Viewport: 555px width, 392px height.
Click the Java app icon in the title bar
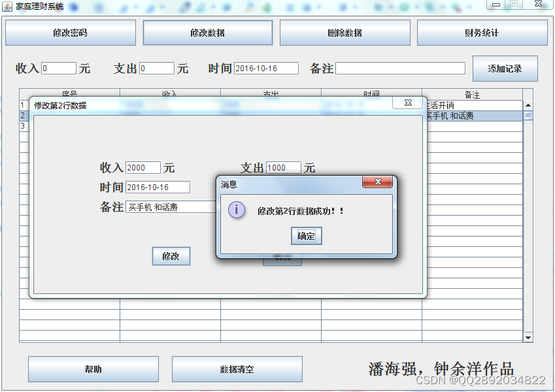tap(6, 5)
